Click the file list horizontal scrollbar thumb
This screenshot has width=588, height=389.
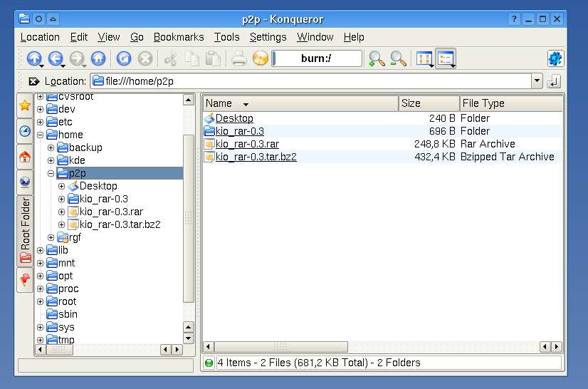(280, 346)
